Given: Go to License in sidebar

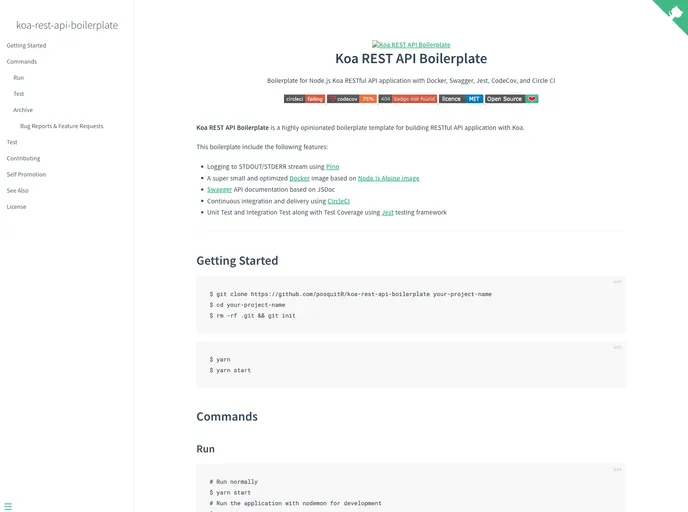Looking at the screenshot, I should click(16, 207).
